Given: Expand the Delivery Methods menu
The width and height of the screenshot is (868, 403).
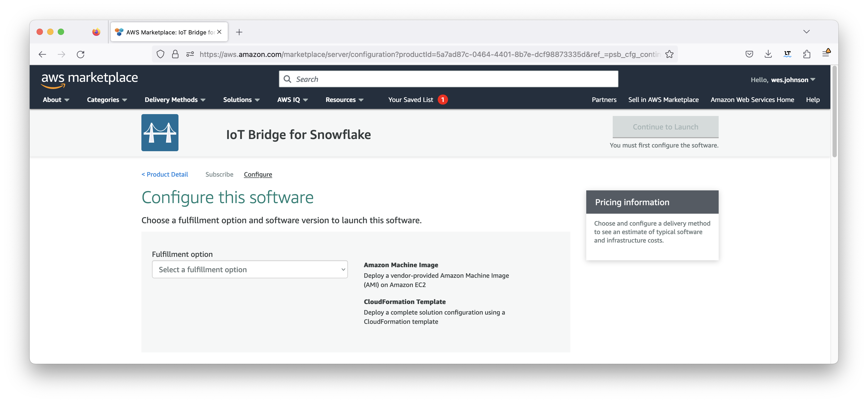Looking at the screenshot, I should [x=175, y=100].
